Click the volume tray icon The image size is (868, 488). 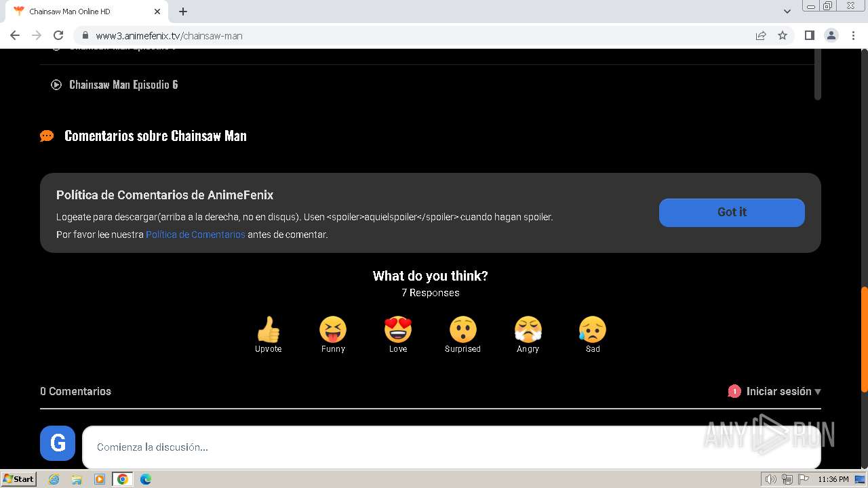[x=771, y=479]
